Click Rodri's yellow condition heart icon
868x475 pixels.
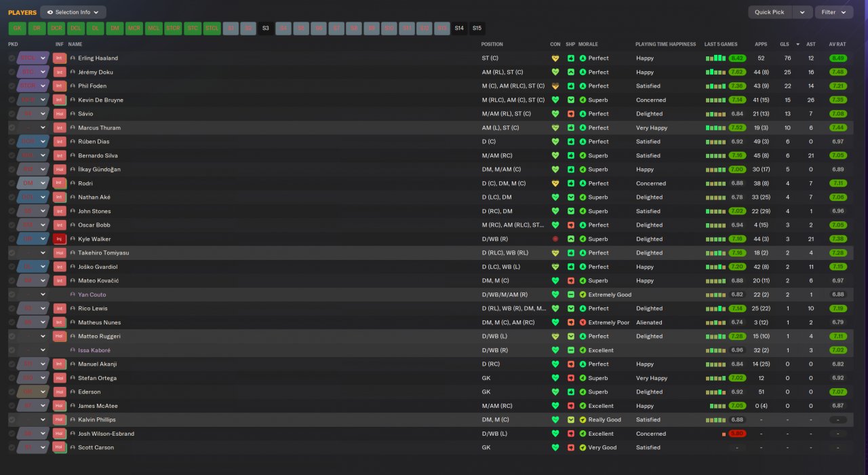pyautogui.click(x=555, y=183)
